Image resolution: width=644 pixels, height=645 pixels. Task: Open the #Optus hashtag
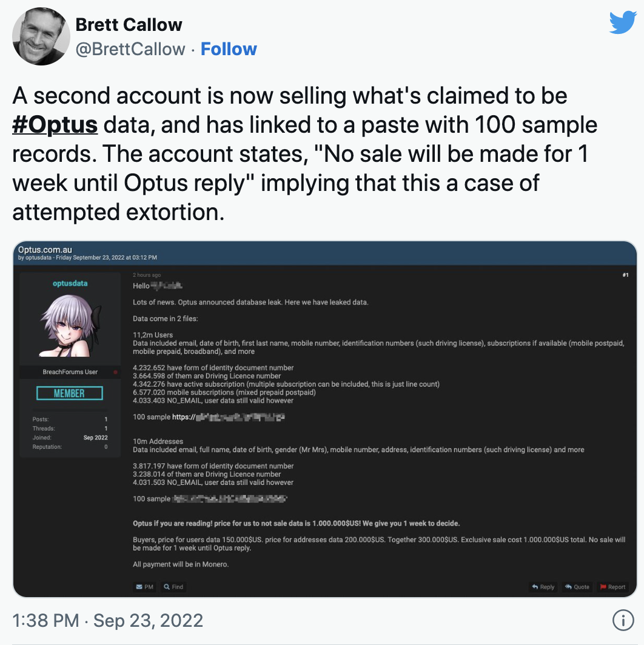(55, 125)
